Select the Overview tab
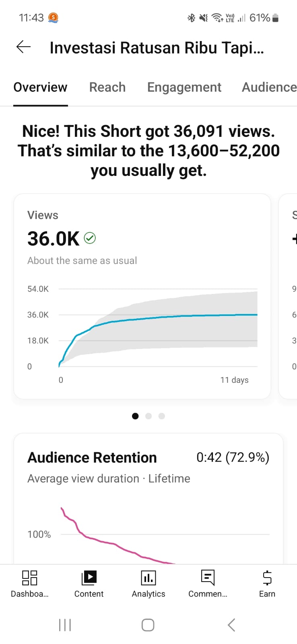The width and height of the screenshot is (297, 644). [40, 87]
